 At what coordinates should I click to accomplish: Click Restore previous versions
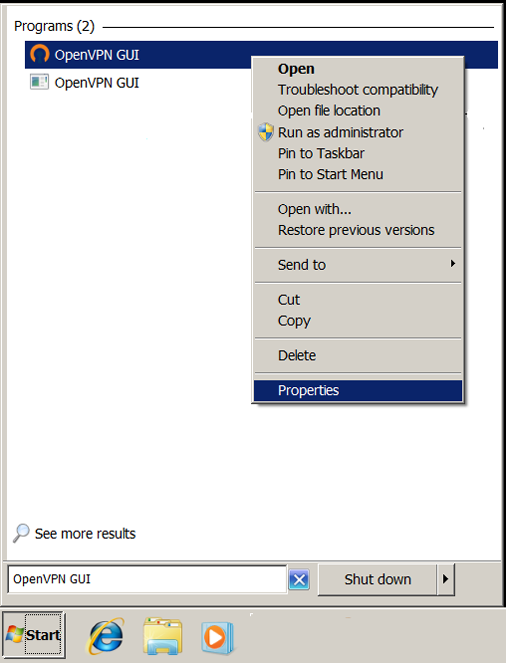pos(356,230)
